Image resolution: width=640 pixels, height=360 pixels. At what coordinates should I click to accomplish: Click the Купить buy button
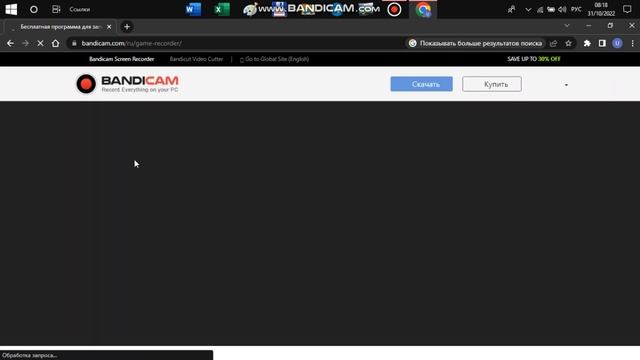tap(492, 84)
